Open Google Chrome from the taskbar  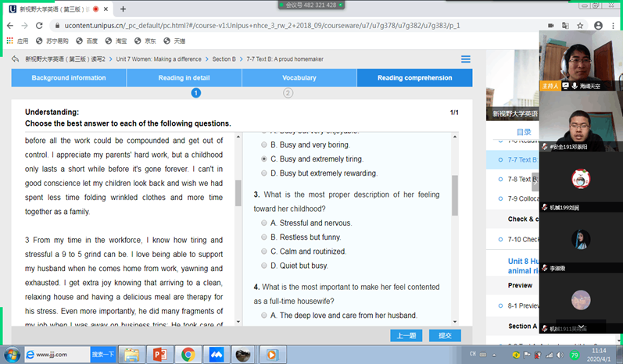(x=188, y=355)
